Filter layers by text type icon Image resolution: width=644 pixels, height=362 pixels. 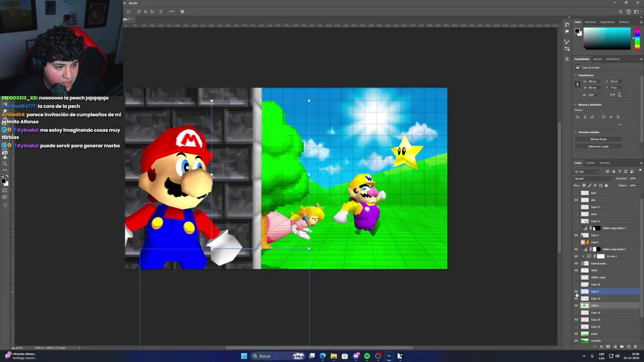click(x=620, y=171)
